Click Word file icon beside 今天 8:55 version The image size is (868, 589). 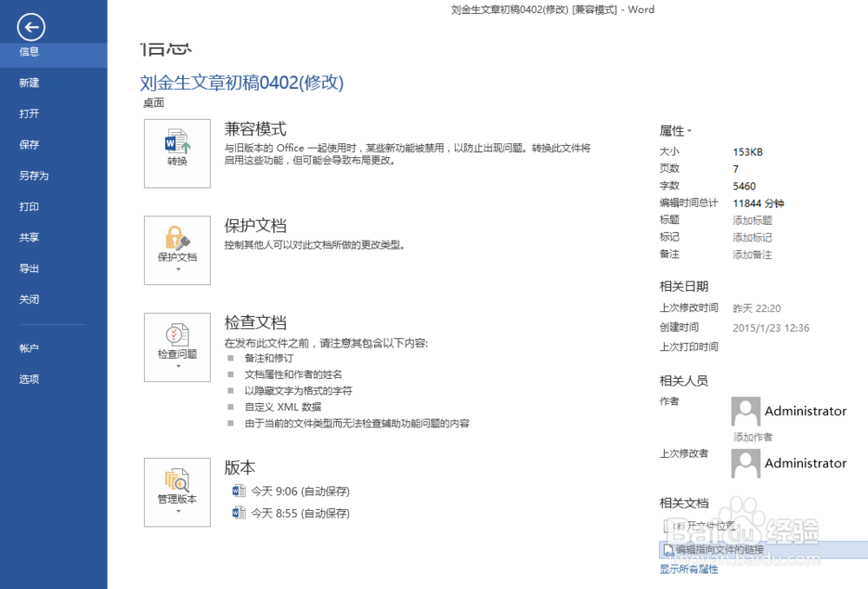click(x=239, y=513)
